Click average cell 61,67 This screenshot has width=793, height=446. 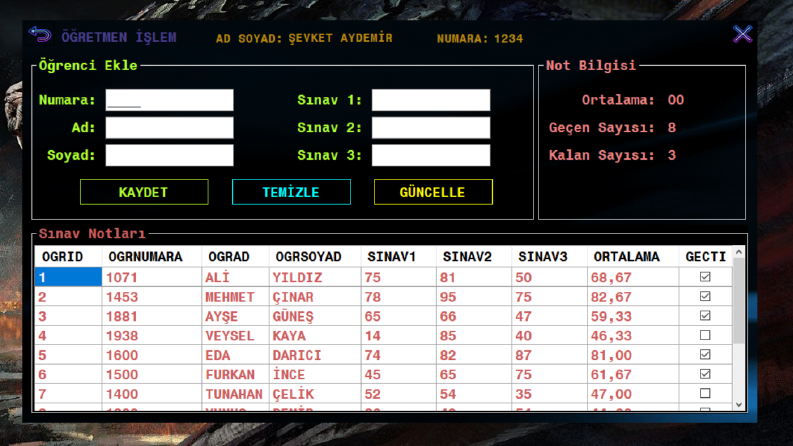(x=633, y=374)
